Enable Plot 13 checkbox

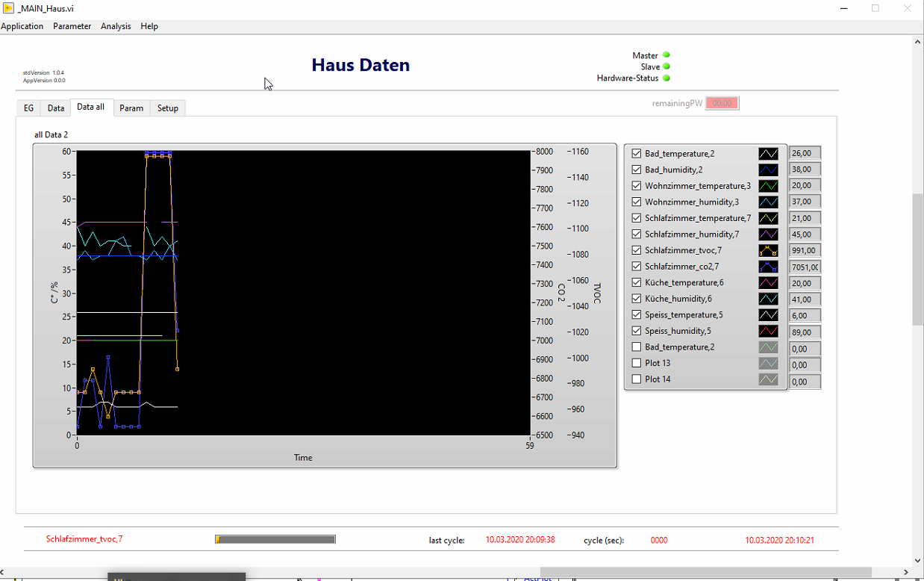(x=637, y=363)
